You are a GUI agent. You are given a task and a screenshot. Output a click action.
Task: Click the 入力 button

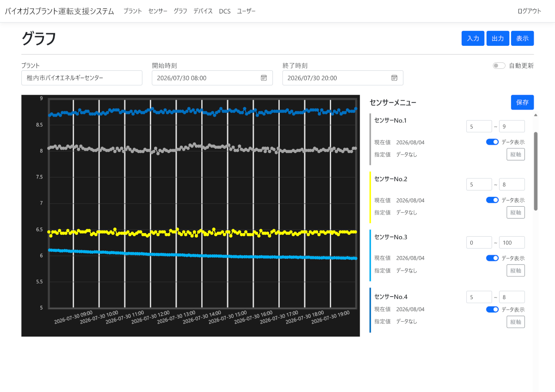(473, 38)
